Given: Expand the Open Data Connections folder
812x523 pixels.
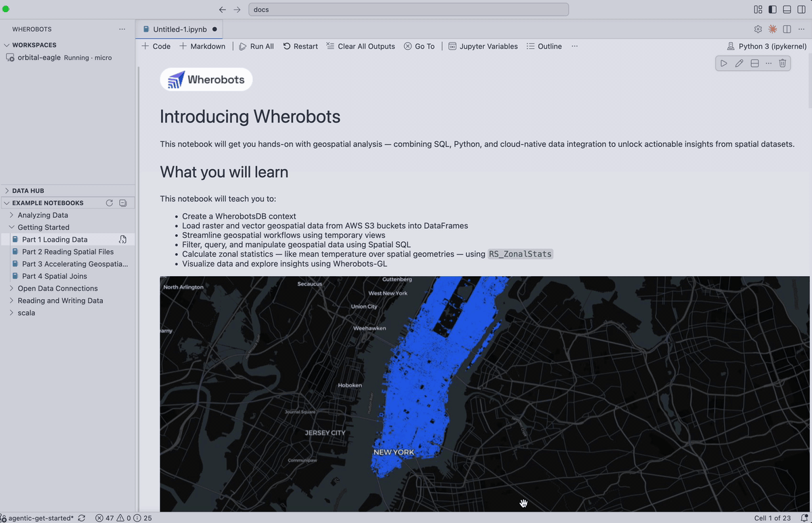Looking at the screenshot, I should pyautogui.click(x=68, y=288).
